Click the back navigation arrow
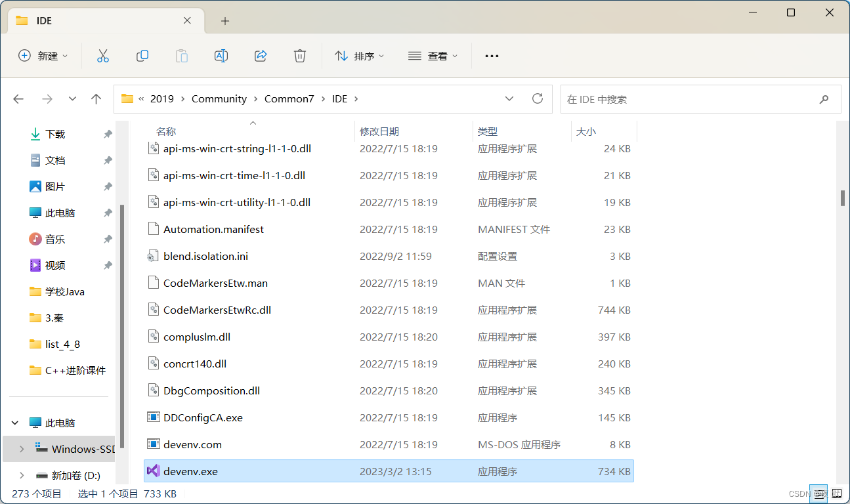This screenshot has height=504, width=850. click(x=18, y=98)
